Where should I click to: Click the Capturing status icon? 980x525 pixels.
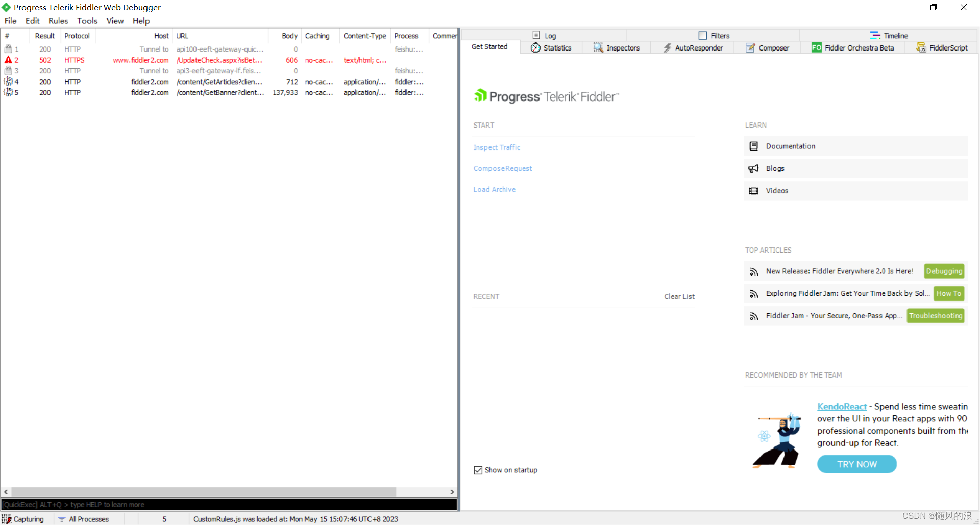pyautogui.click(x=6, y=519)
